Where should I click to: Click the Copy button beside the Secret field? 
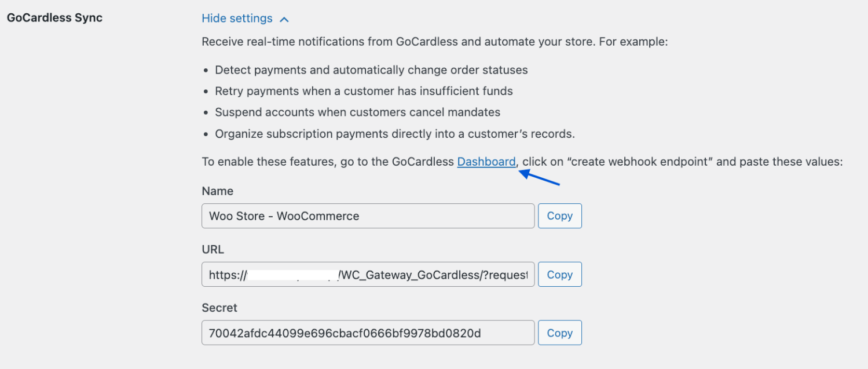click(559, 333)
